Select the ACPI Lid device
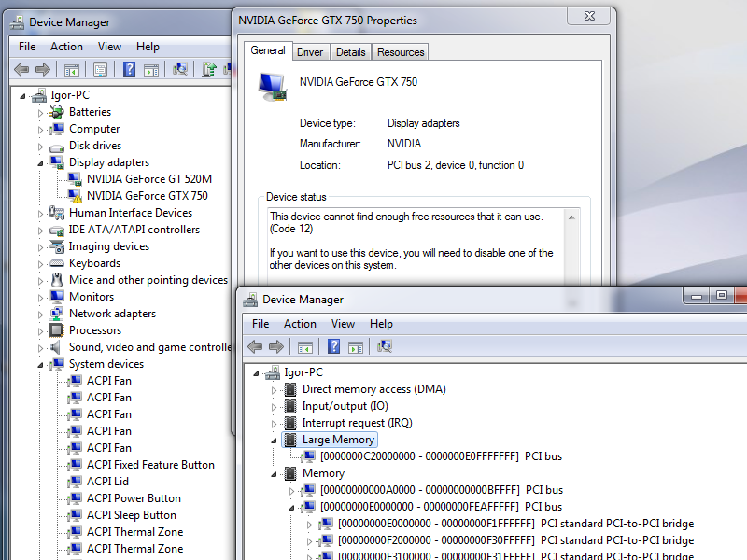The image size is (747, 560). tap(107, 482)
